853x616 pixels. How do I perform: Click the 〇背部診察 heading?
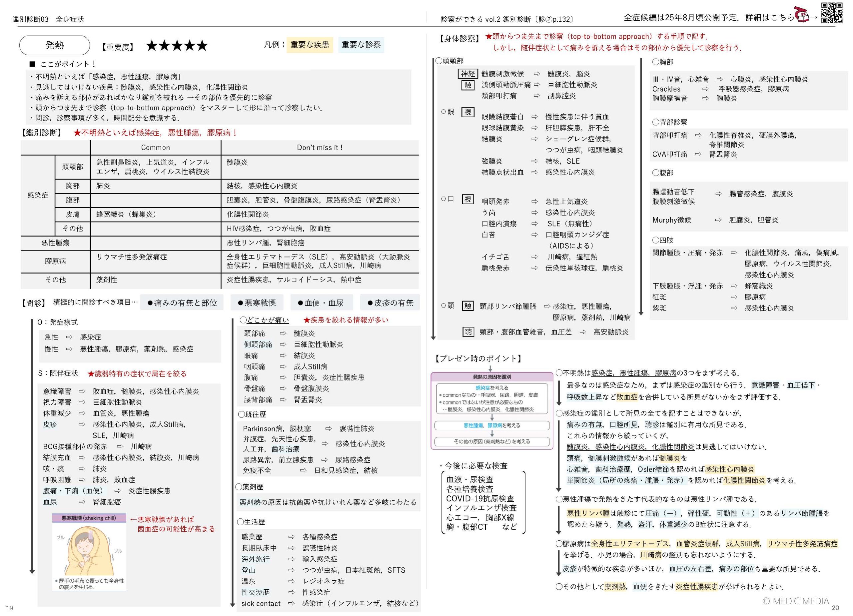[669, 122]
